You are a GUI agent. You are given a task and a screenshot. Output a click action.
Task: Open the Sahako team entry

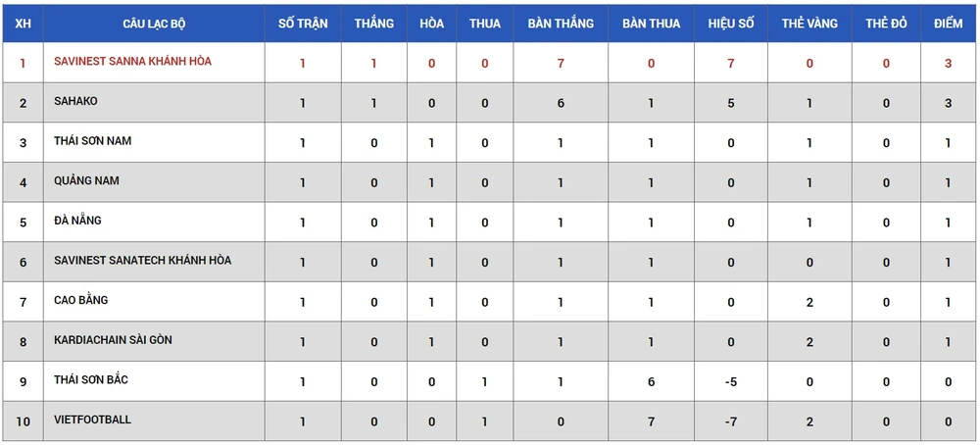coord(75,101)
